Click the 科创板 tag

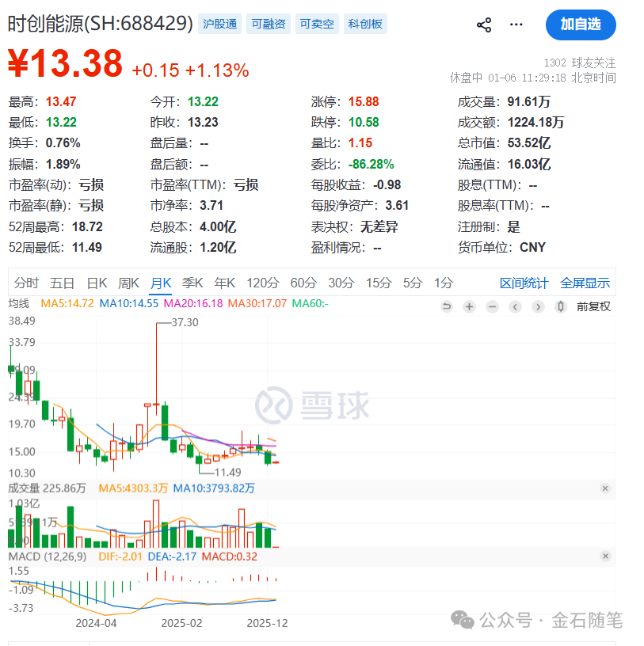point(365,24)
